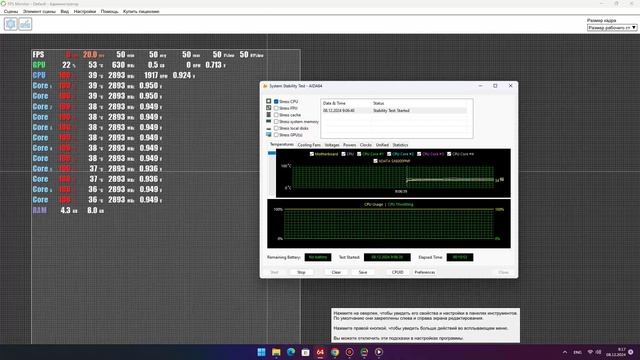Open the Помощь menu
Viewport: 640px width, 360px height.
pyautogui.click(x=109, y=11)
